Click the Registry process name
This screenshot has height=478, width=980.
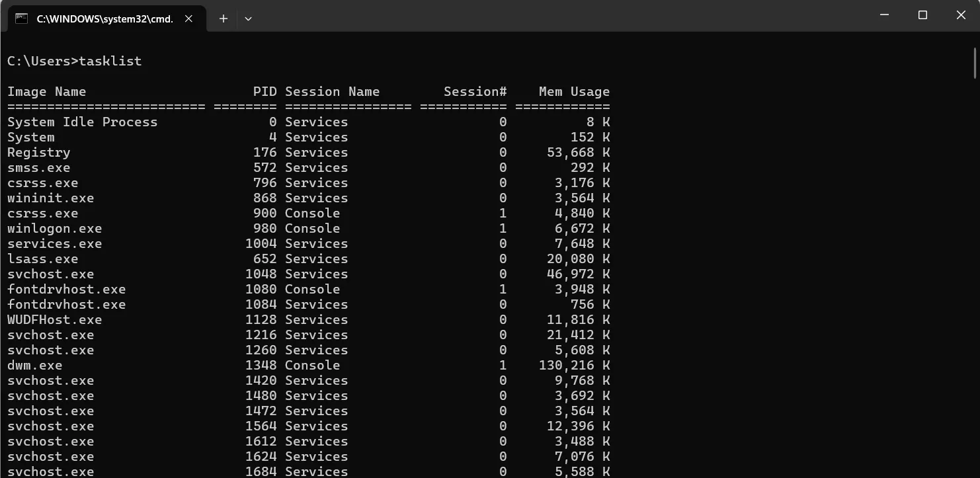[x=39, y=152]
